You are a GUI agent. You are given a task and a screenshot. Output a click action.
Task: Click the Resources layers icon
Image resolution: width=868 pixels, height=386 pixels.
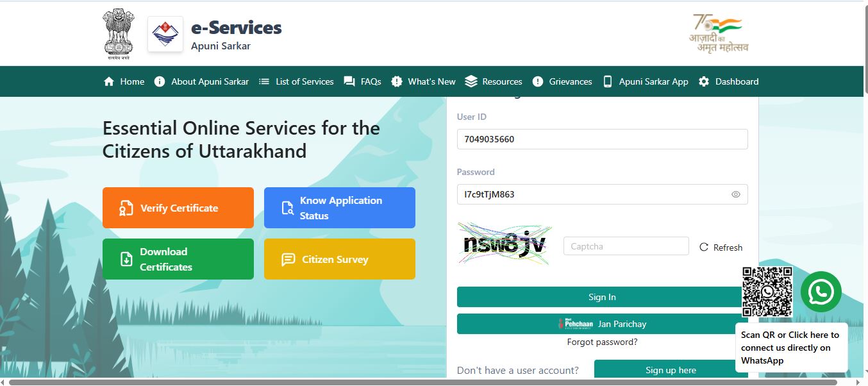pos(471,81)
